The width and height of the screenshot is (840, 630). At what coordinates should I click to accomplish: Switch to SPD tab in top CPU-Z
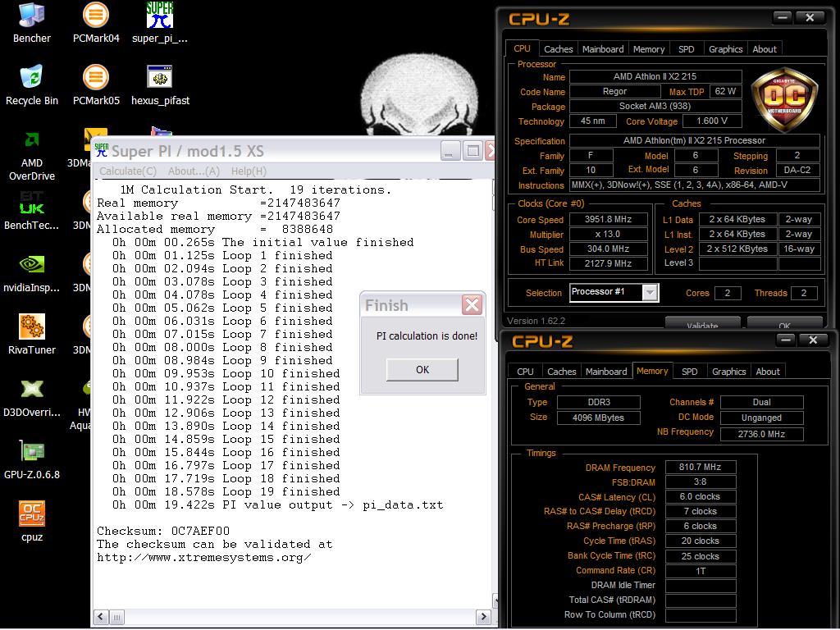click(x=687, y=49)
